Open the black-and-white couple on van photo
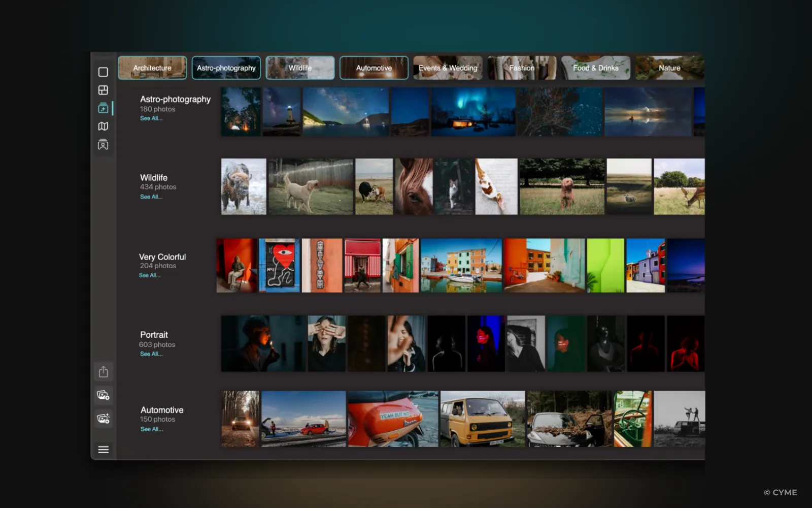This screenshot has height=508, width=812. tap(679, 419)
